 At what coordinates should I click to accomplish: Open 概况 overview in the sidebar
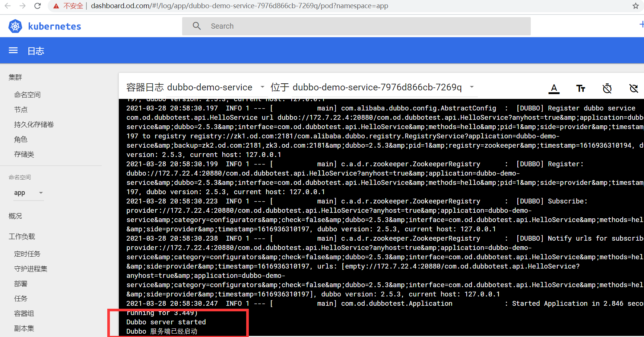[x=15, y=216]
